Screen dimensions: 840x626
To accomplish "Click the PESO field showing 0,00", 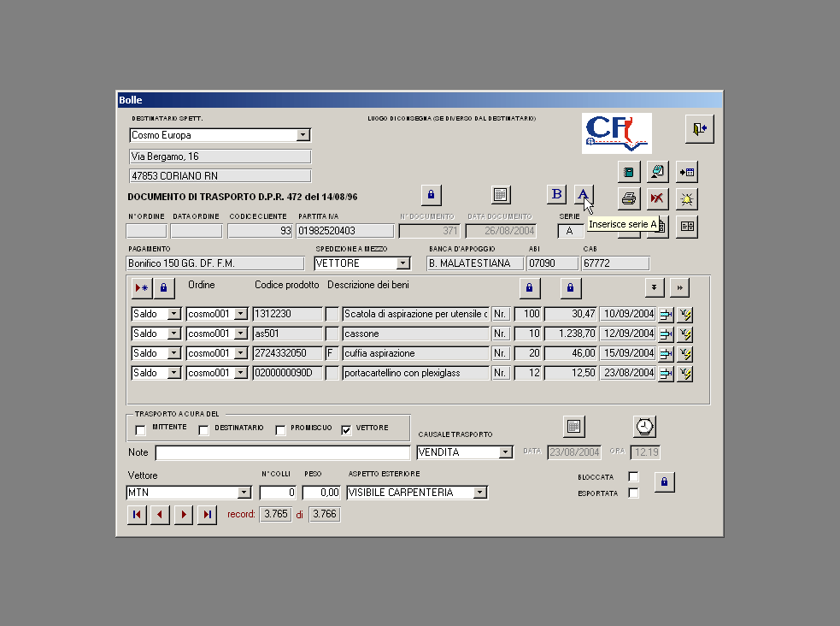I will click(321, 493).
